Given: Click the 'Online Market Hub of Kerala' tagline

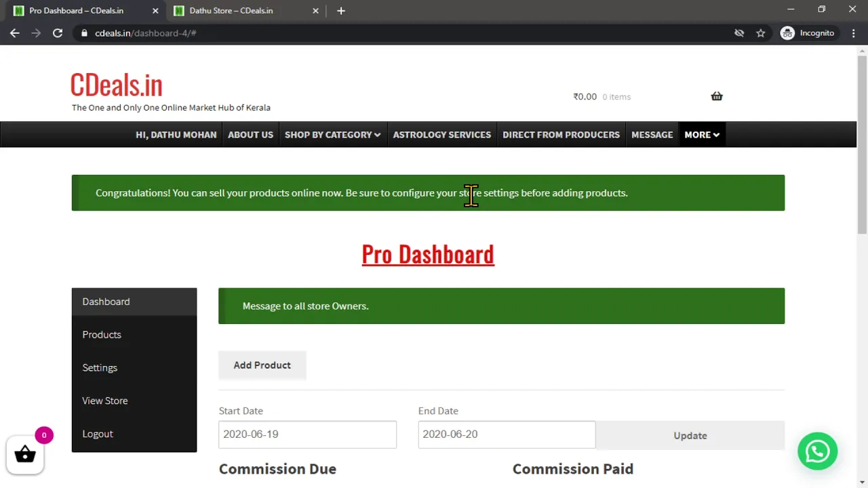Looking at the screenshot, I should 212,108.
